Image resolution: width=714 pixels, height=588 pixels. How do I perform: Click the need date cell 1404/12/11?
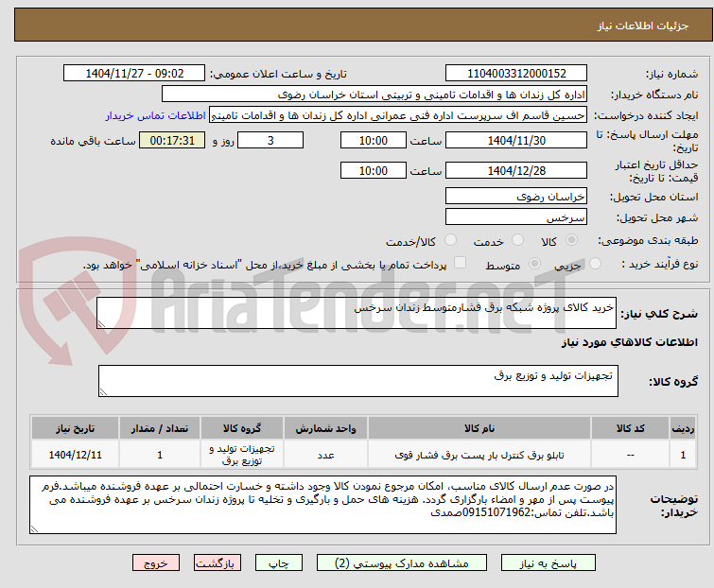[x=75, y=455]
